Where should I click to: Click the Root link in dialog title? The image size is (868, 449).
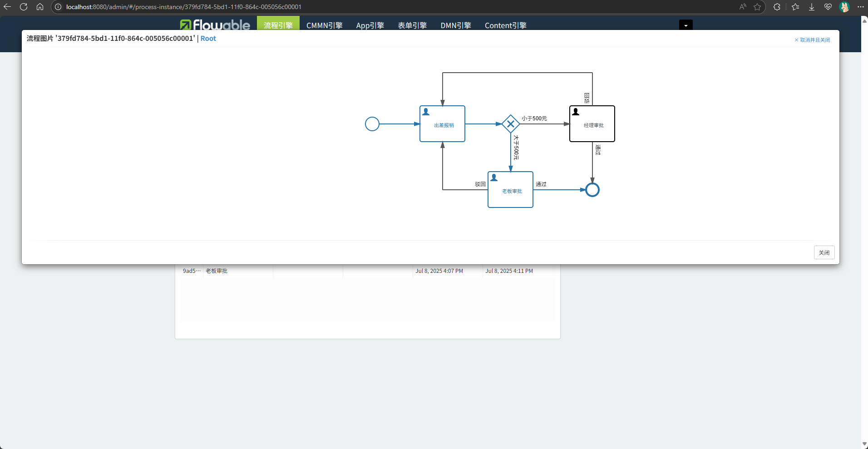208,39
